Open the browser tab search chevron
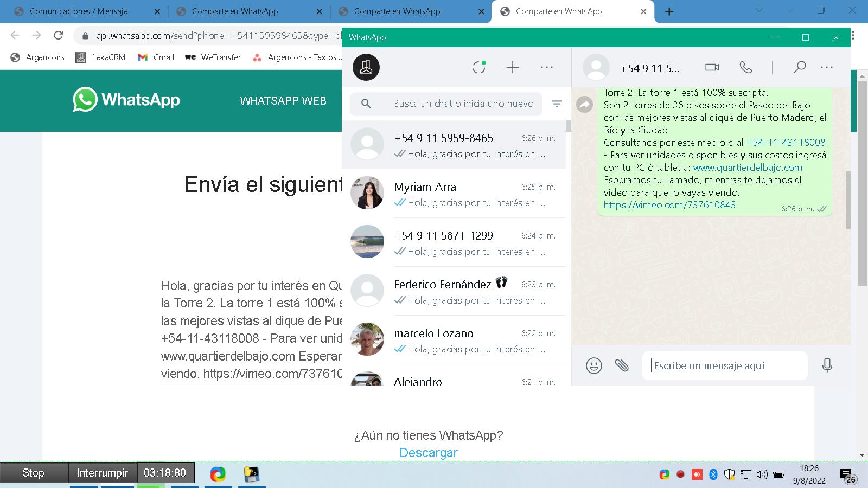This screenshot has height=488, width=868. click(x=759, y=10)
